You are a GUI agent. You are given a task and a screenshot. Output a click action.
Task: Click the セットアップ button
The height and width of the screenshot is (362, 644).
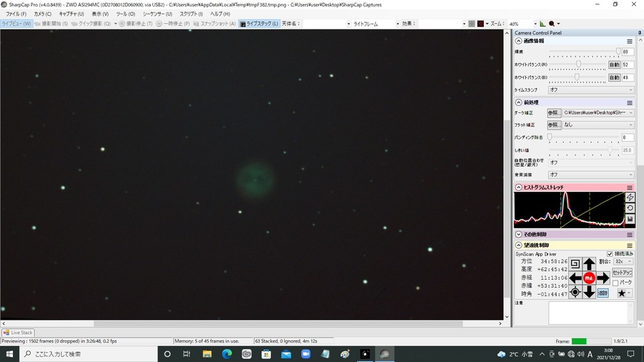pyautogui.click(x=623, y=273)
